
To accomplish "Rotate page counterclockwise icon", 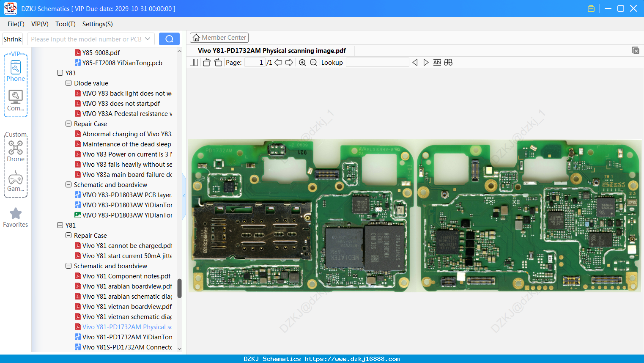I will coord(206,63).
